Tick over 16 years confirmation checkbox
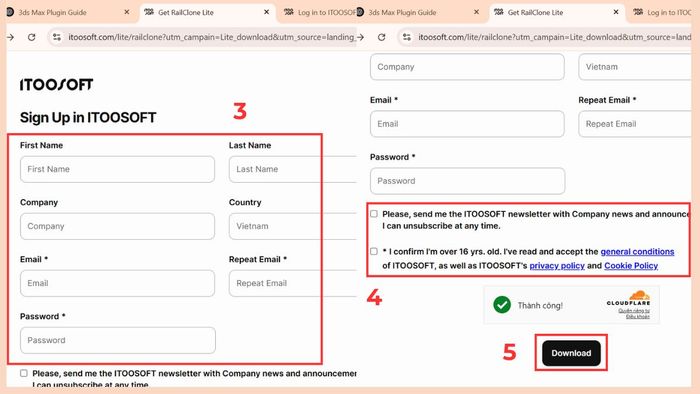 [x=374, y=252]
